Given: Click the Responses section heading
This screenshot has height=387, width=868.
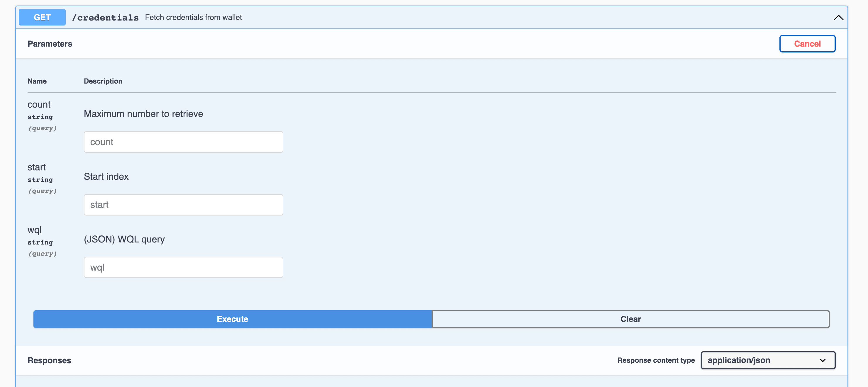Looking at the screenshot, I should pyautogui.click(x=49, y=360).
